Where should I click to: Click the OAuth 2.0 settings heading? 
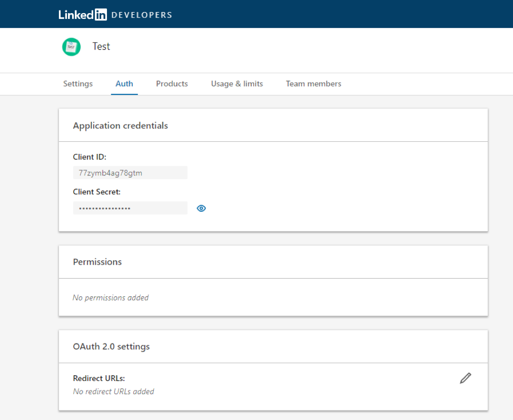tap(111, 346)
